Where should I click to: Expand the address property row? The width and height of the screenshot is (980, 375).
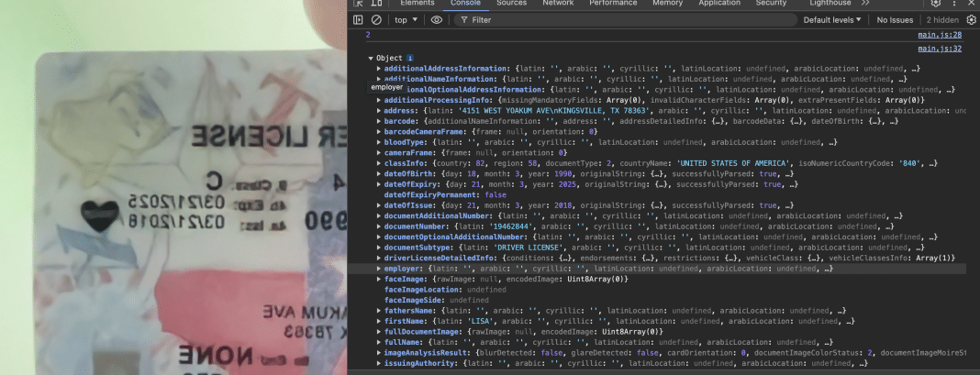click(379, 111)
